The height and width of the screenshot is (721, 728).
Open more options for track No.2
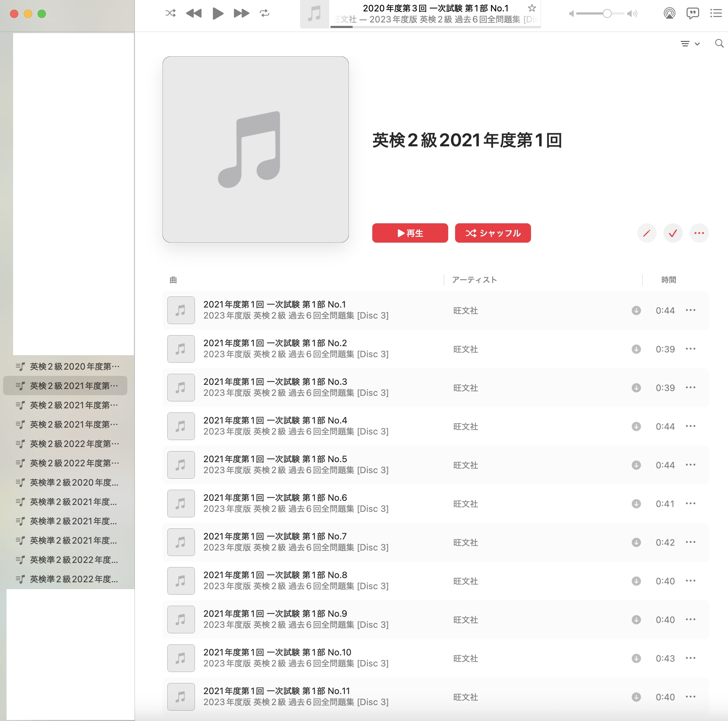pos(690,349)
